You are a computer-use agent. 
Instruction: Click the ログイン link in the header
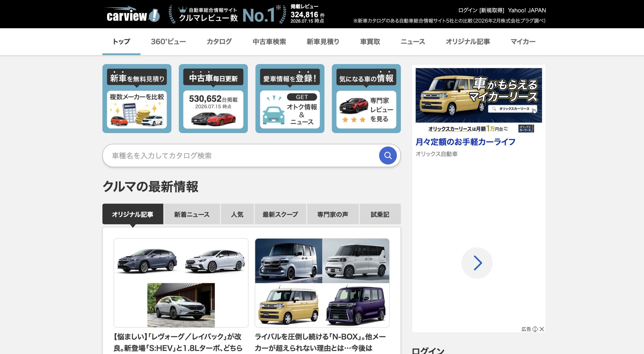pos(468,10)
